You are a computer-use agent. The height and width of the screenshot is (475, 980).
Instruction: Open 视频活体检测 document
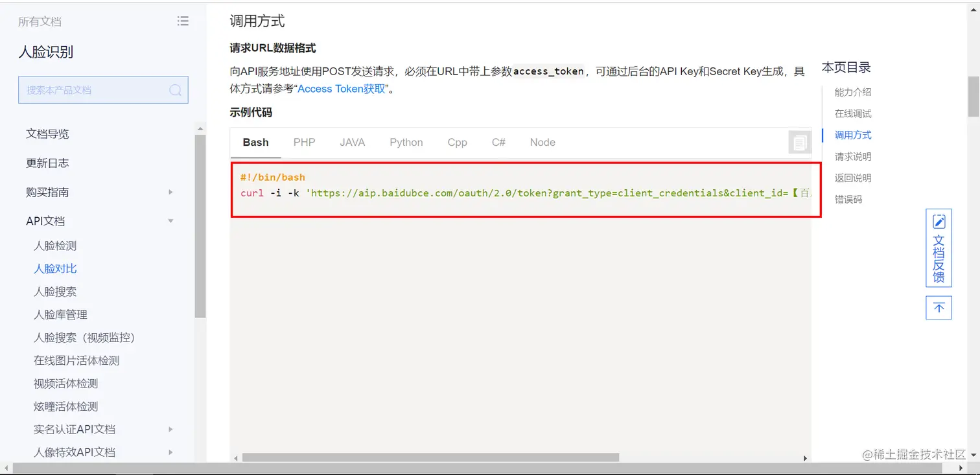[65, 384]
